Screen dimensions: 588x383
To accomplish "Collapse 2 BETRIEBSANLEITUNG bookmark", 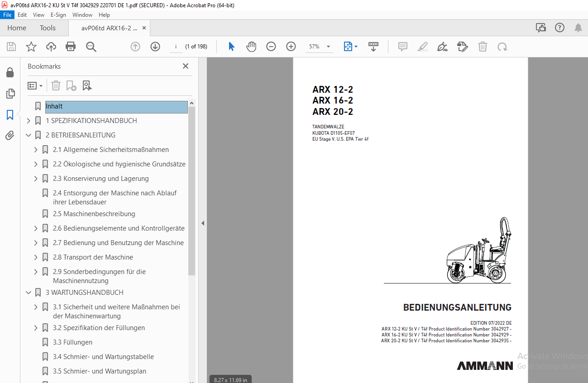I will (29, 135).
